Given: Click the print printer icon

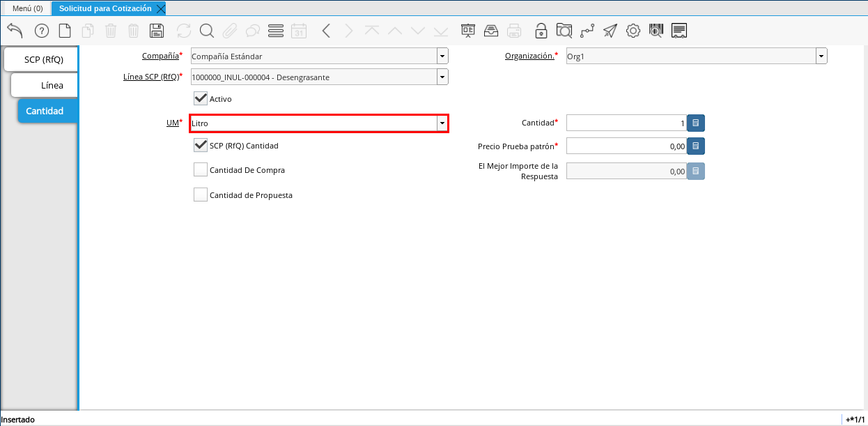Looking at the screenshot, I should 514,31.
